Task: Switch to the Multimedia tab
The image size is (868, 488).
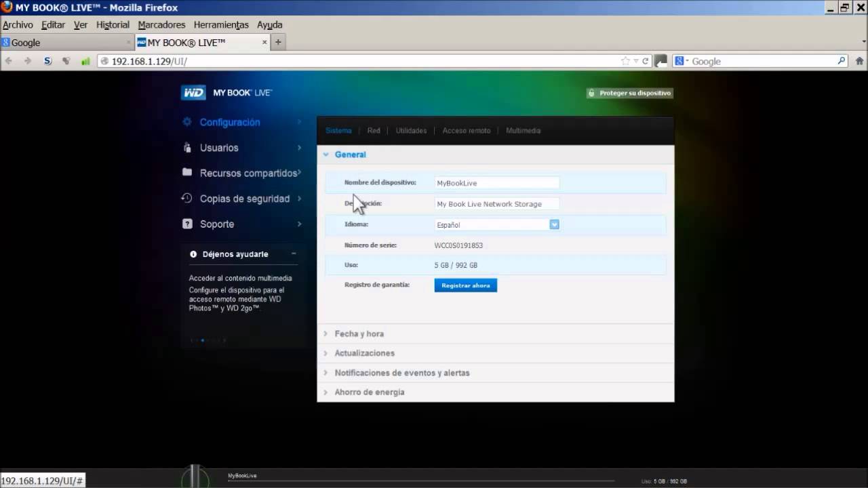Action: 523,130
